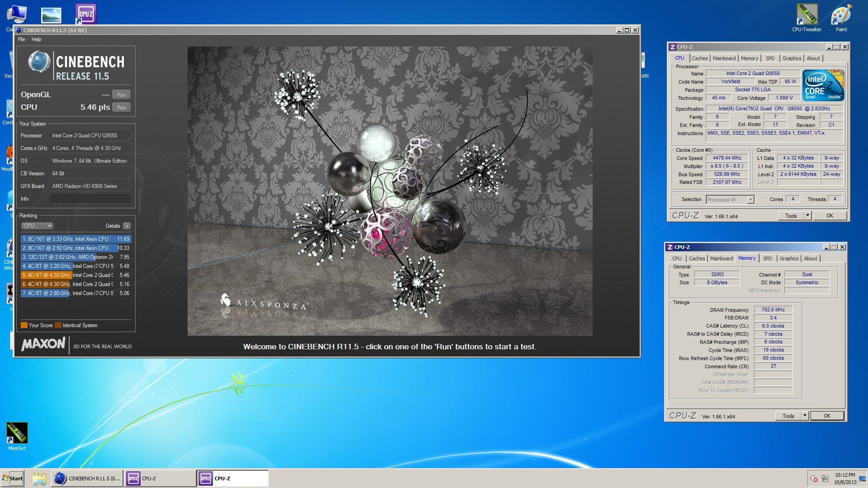Click Cinebench title bar icon
Screen dimensions: 868x488
[19, 30]
